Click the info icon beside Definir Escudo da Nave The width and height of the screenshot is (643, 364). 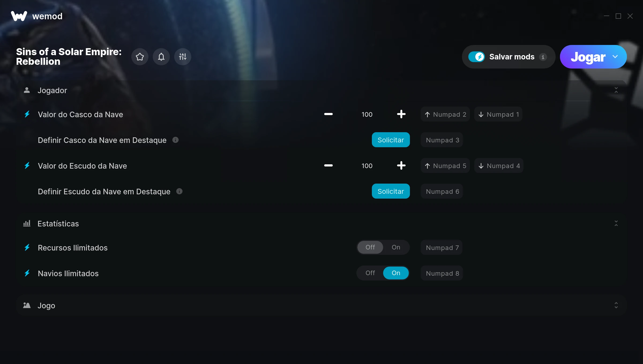coord(180,191)
